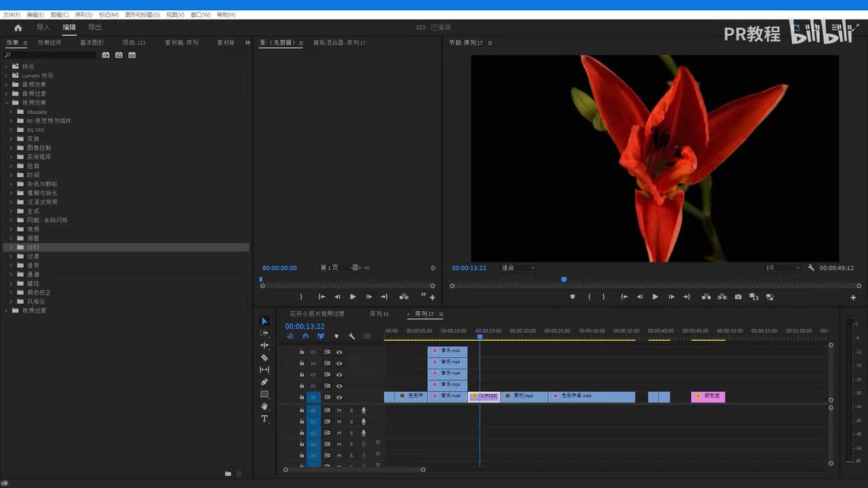Select the Razor tool in the timeline toolbox
Image resolution: width=868 pixels, height=488 pixels.
click(264, 358)
